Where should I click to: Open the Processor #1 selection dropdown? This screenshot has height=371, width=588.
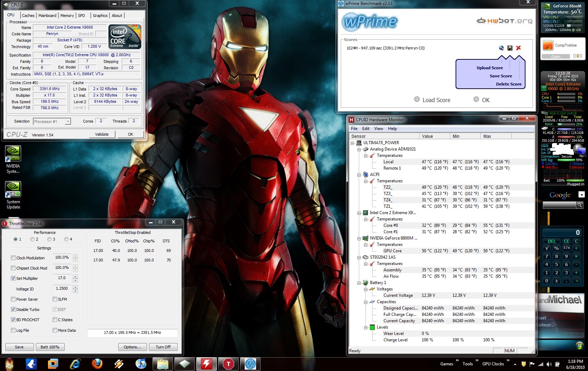[52, 122]
